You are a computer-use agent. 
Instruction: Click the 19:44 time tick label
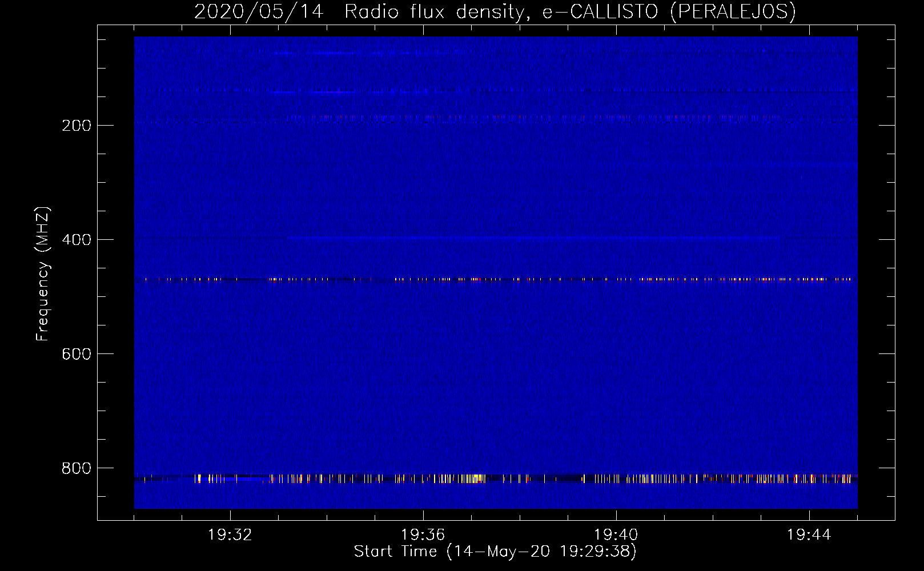809,534
